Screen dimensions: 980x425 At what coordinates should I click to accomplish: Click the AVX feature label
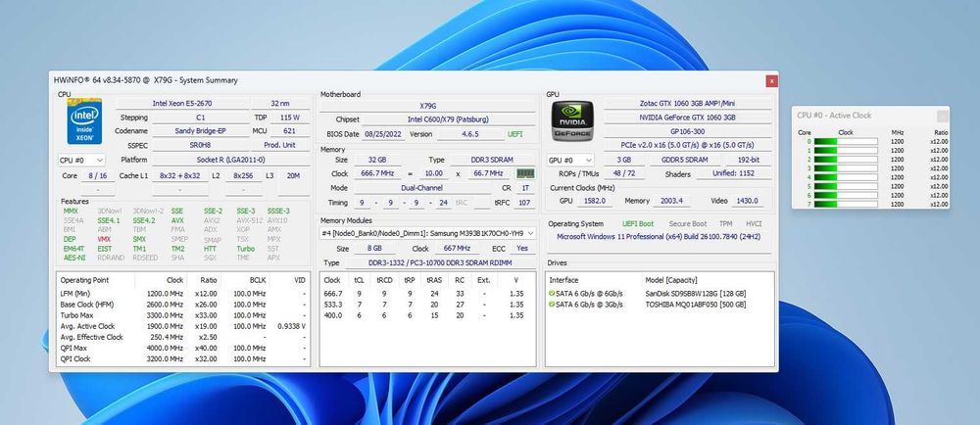click(x=176, y=220)
